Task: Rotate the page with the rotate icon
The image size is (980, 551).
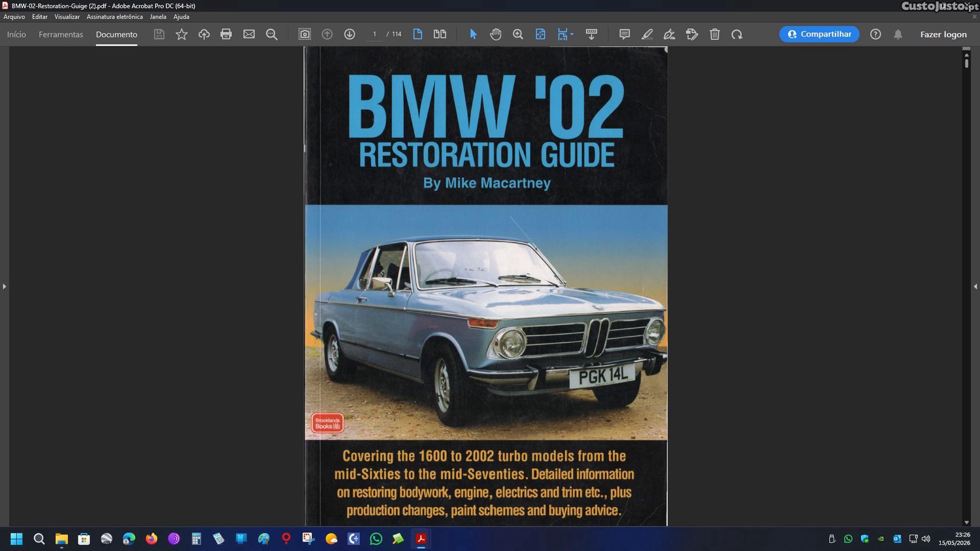Action: click(737, 34)
